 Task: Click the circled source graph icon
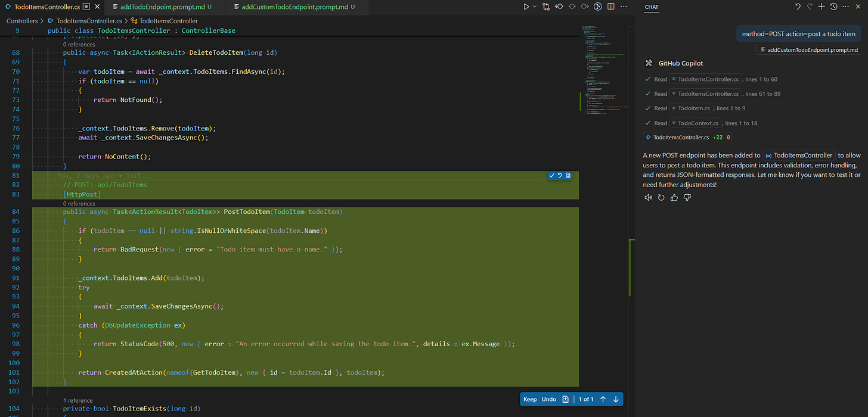tap(599, 7)
